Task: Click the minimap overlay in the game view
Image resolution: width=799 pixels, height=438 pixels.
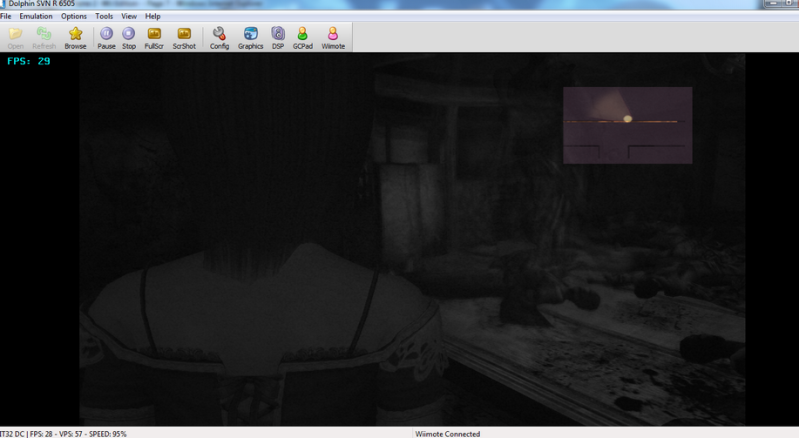Action: (627, 125)
